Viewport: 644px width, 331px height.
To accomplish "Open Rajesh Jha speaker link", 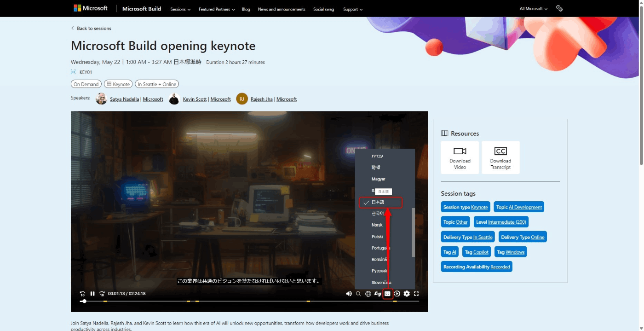I will point(262,99).
